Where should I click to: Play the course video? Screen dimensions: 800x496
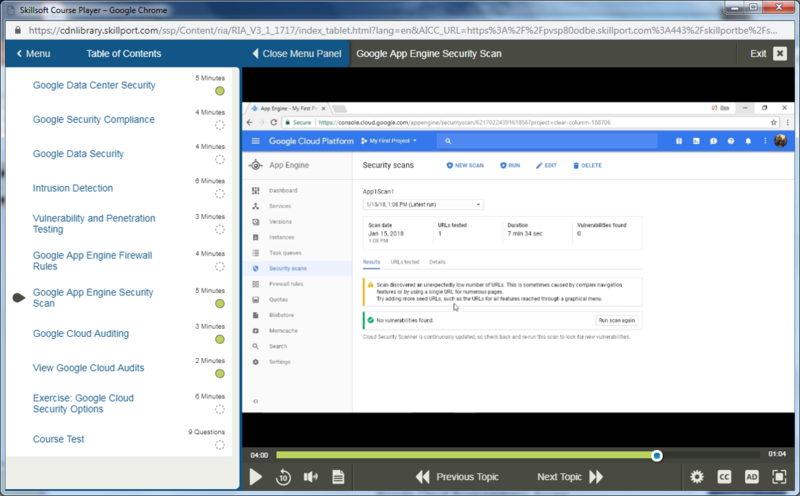[256, 477]
